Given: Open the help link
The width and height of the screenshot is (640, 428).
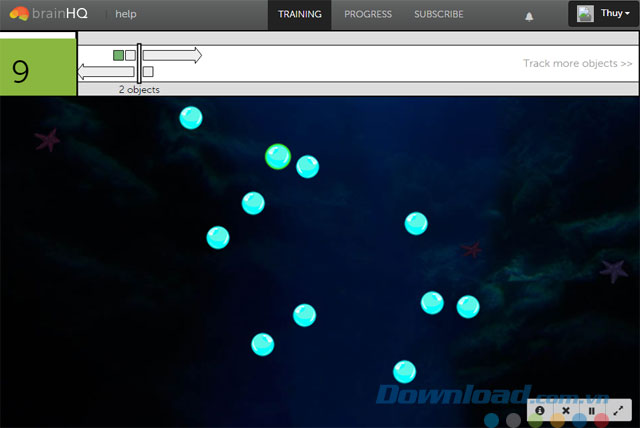Looking at the screenshot, I should [x=126, y=15].
